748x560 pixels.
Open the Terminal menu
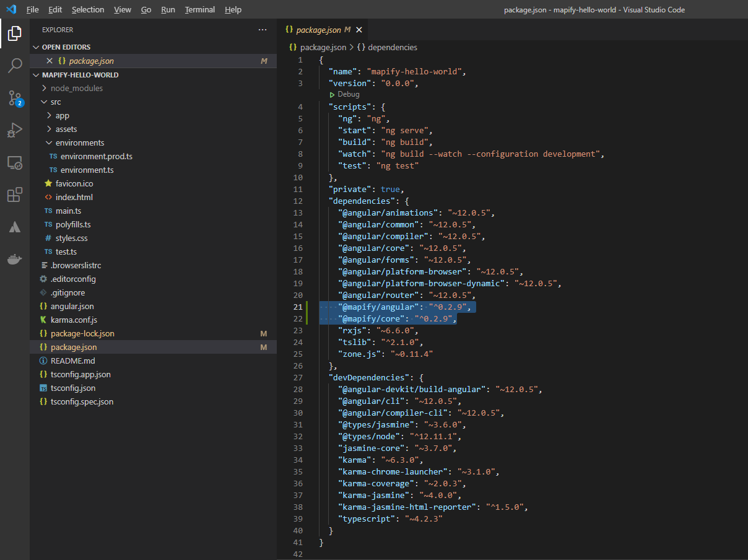click(199, 9)
